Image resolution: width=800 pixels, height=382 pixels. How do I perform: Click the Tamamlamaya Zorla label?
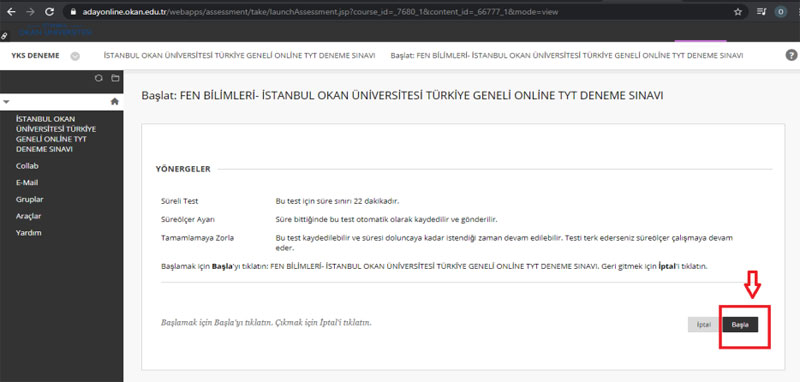(x=197, y=238)
